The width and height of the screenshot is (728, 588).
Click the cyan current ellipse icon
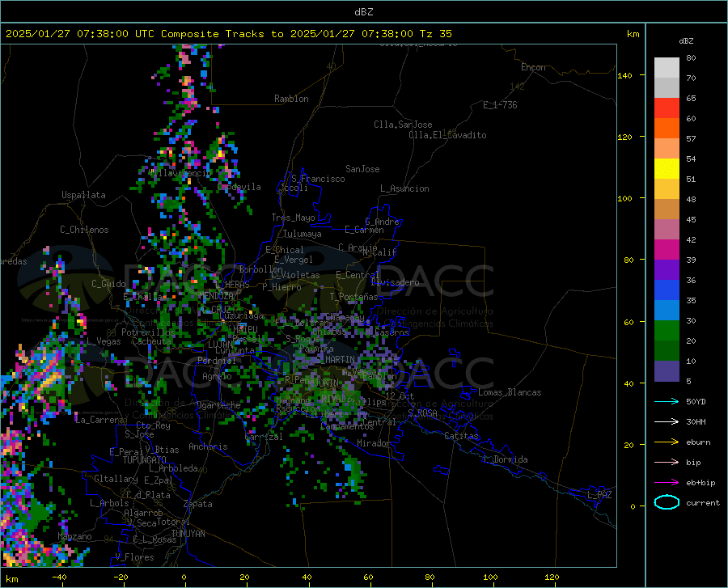click(x=667, y=502)
